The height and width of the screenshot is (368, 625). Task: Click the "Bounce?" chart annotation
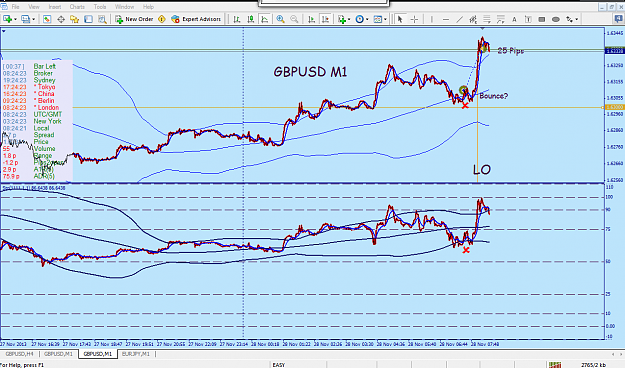(493, 96)
